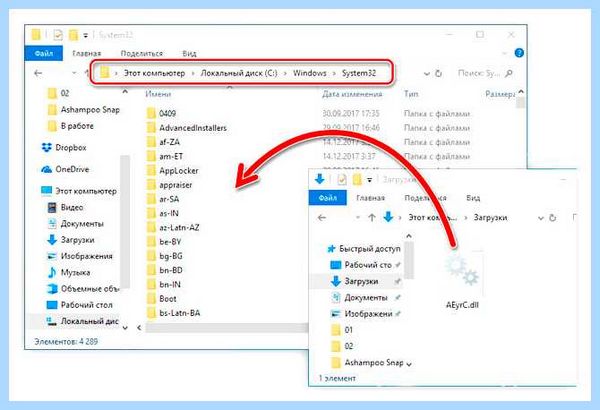
Task: Open the Вид tab in Загрузки window
Action: 473,198
